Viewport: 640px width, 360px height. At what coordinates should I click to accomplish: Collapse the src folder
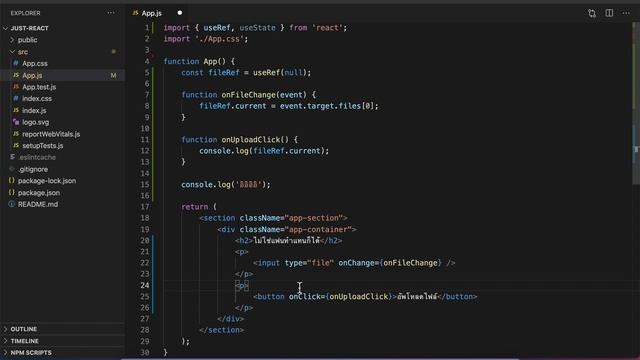[23, 52]
